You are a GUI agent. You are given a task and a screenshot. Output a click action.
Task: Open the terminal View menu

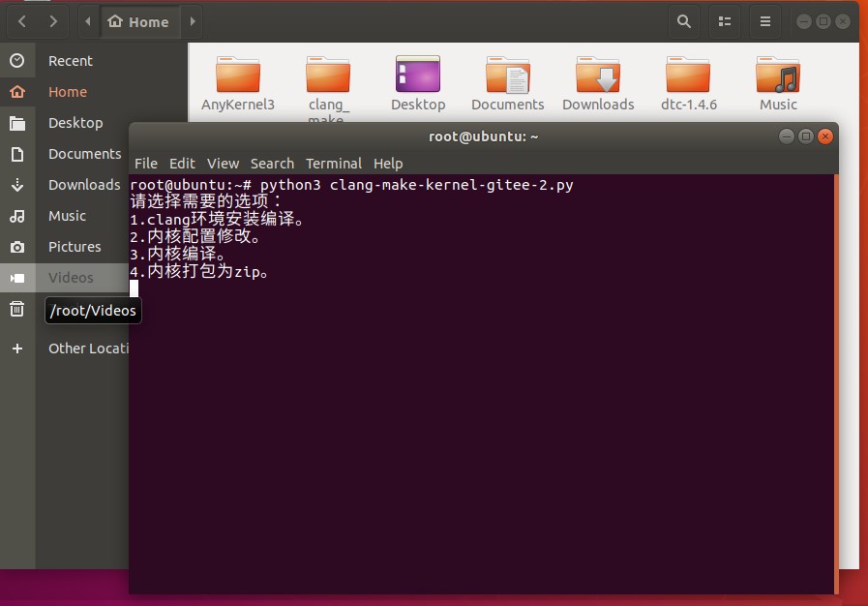click(224, 164)
